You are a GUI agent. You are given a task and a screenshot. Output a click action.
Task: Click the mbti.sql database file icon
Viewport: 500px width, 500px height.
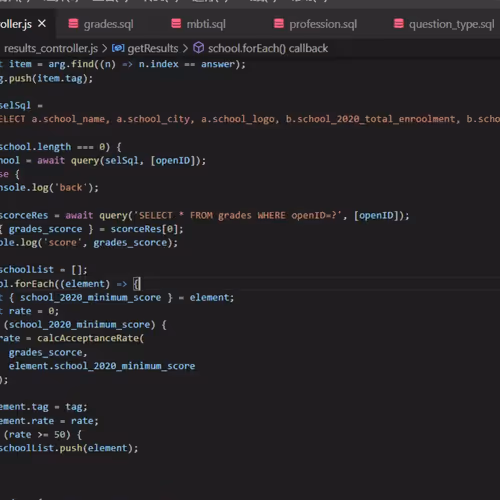click(x=176, y=24)
